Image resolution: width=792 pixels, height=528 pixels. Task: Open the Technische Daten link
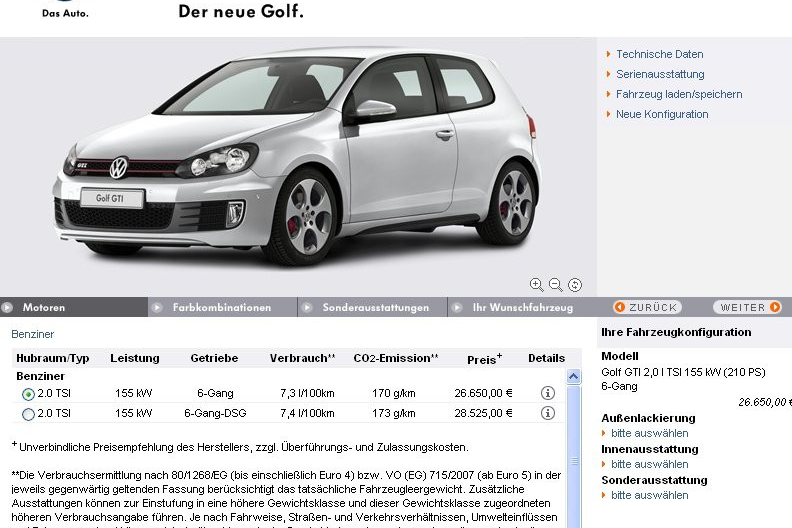[659, 54]
